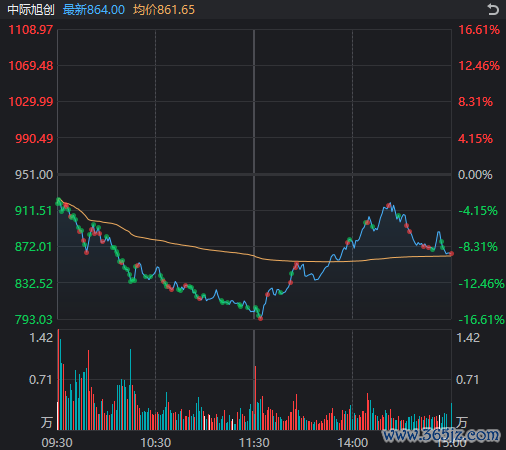Click the final red dot at closing price

coord(452,254)
